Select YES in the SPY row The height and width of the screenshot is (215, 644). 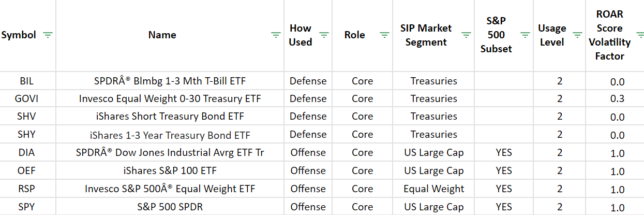[504, 207]
